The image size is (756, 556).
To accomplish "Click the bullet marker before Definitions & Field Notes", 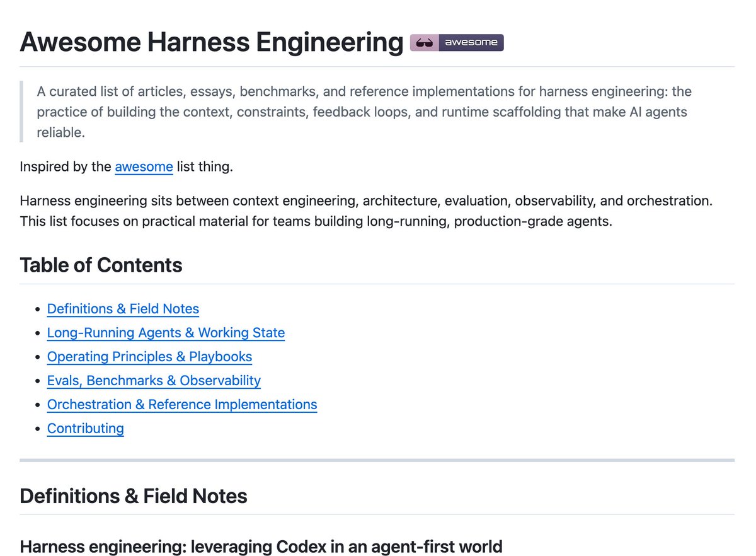I will click(37, 310).
